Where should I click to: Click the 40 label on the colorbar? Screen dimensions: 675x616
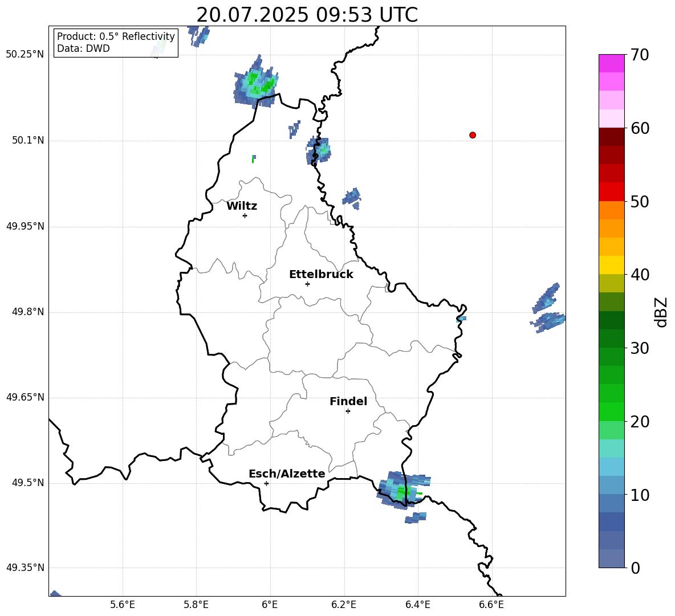point(639,275)
